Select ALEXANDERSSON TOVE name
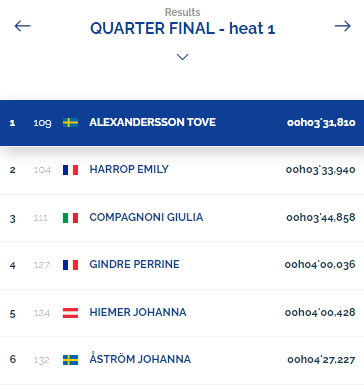The image size is (364, 389). pyautogui.click(x=152, y=122)
